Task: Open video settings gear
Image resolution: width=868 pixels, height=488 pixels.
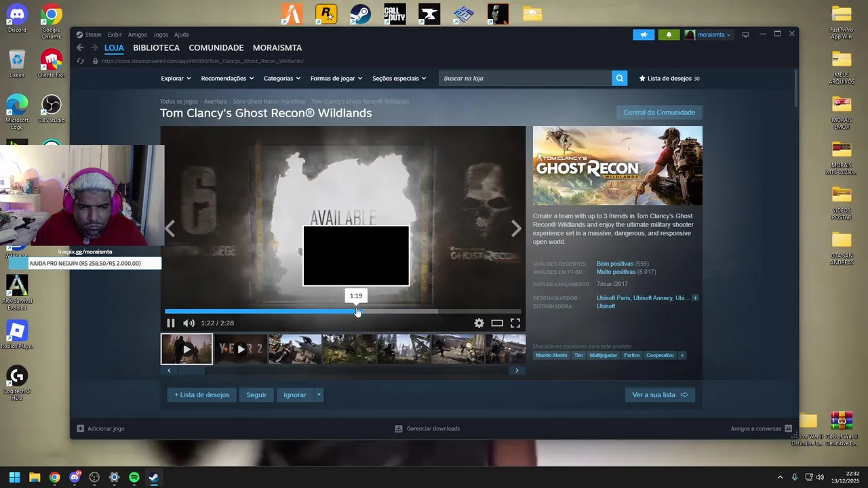Action: (x=479, y=323)
